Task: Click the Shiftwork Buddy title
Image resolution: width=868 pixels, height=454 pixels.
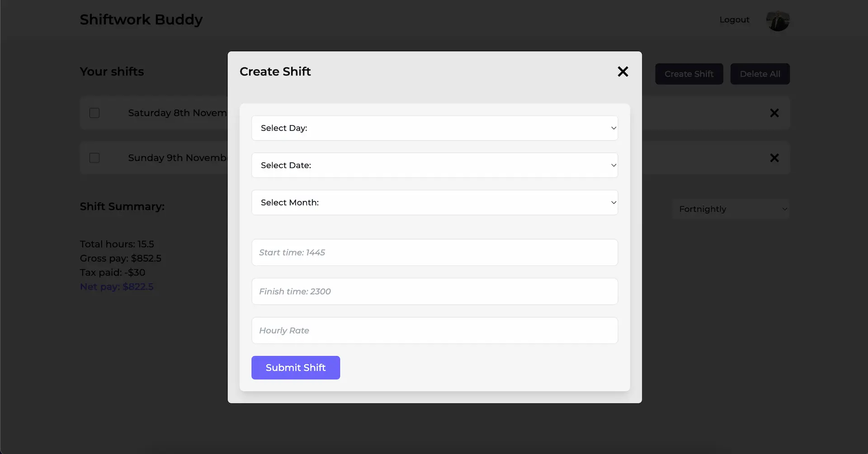Action: coord(141,20)
